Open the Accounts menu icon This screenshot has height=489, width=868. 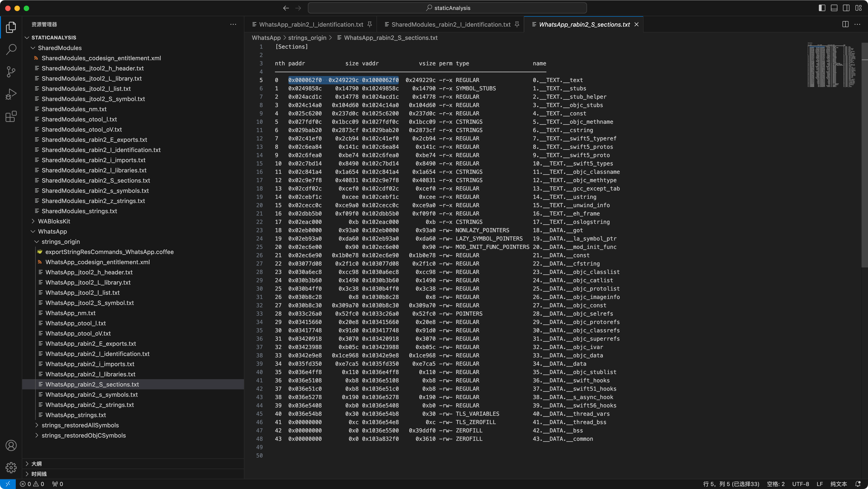pyautogui.click(x=11, y=445)
